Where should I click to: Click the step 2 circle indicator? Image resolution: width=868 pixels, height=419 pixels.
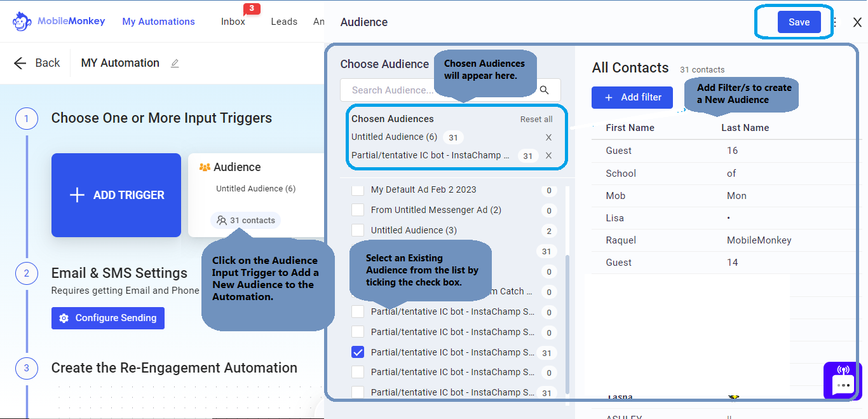point(26,273)
